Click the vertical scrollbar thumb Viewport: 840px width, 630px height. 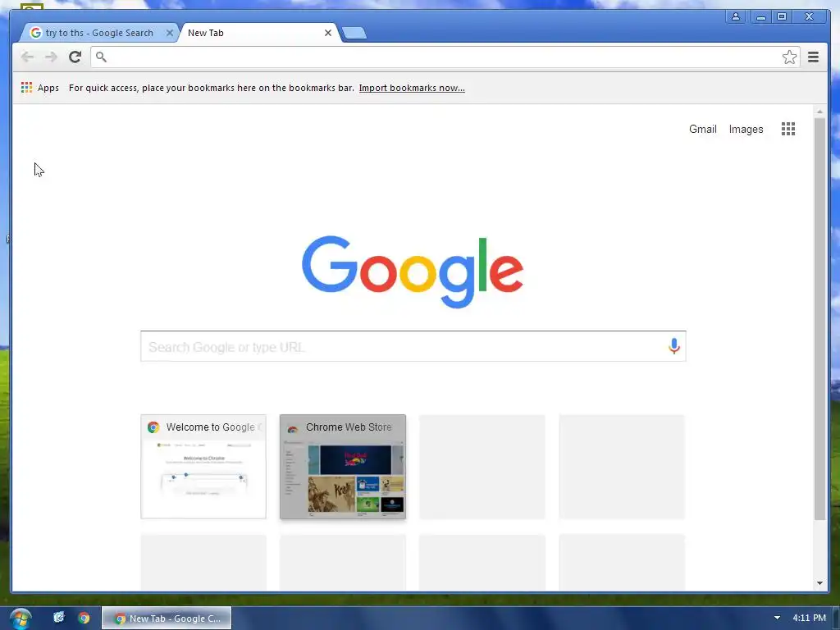tap(819, 319)
